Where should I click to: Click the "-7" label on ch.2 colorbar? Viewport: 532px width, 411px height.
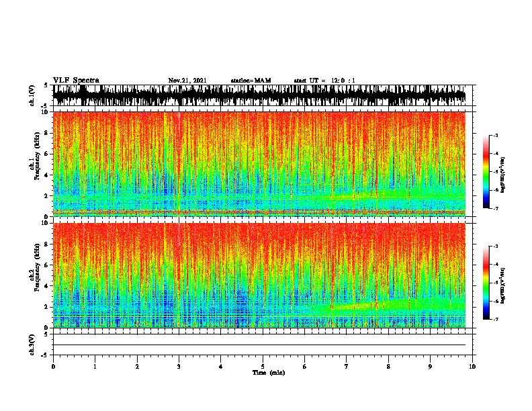[x=496, y=319]
